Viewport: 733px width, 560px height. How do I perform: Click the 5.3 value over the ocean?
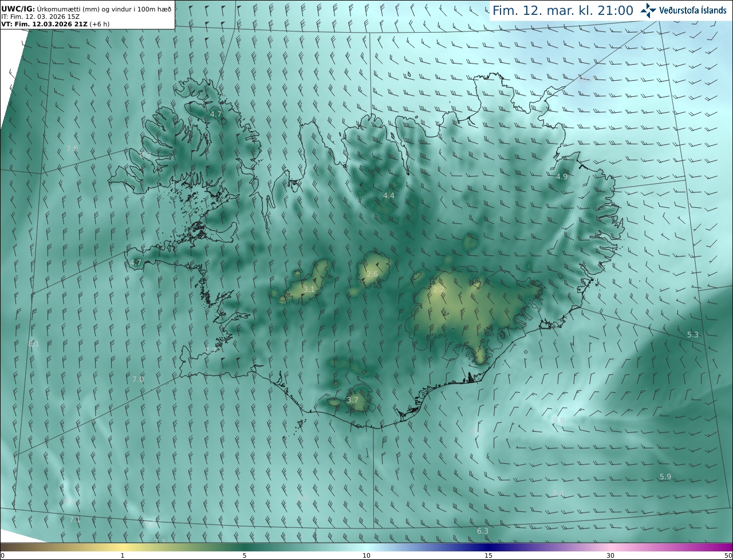693,334
